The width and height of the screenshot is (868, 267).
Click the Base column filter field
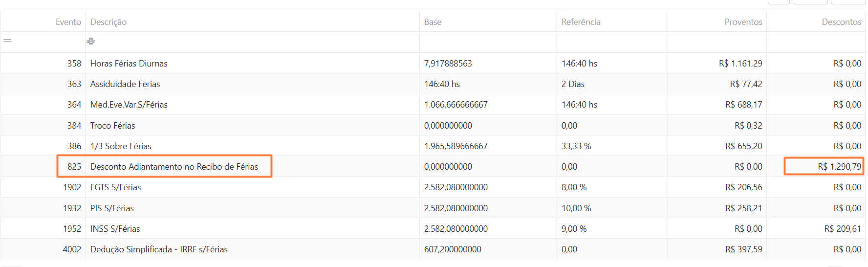487,42
